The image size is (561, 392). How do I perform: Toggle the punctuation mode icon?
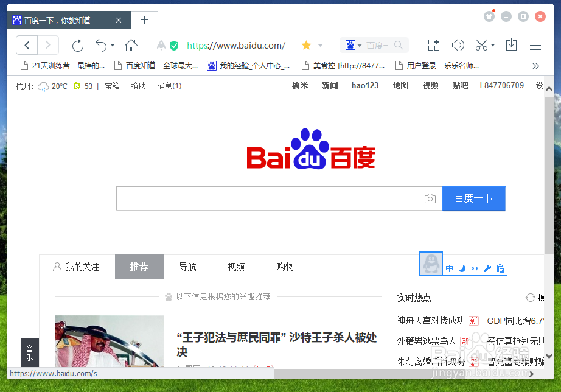point(475,268)
